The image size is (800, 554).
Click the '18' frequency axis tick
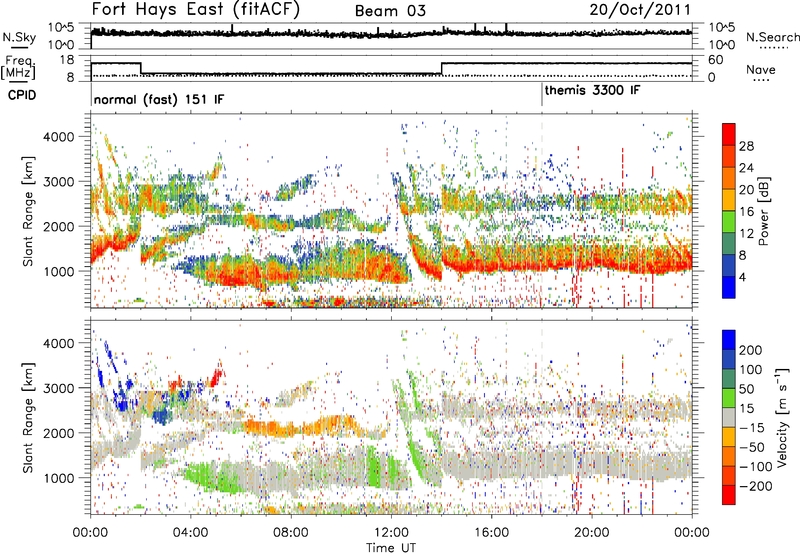(67, 60)
